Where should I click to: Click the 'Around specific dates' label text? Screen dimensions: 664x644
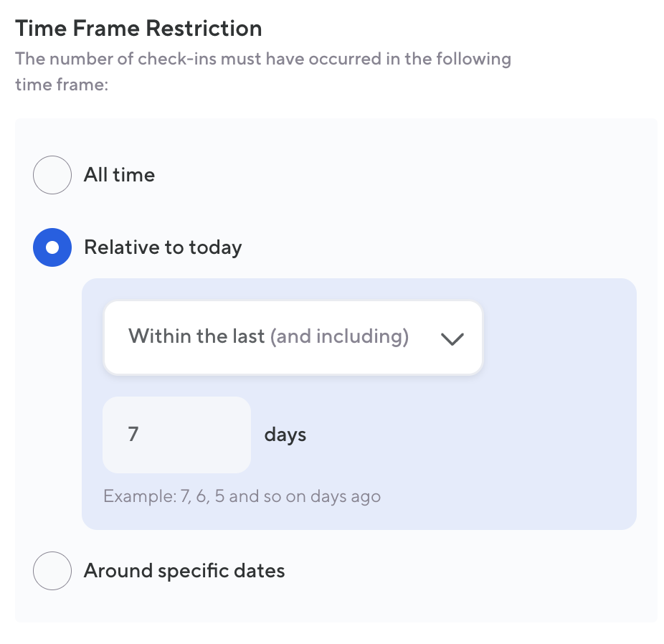click(x=184, y=571)
